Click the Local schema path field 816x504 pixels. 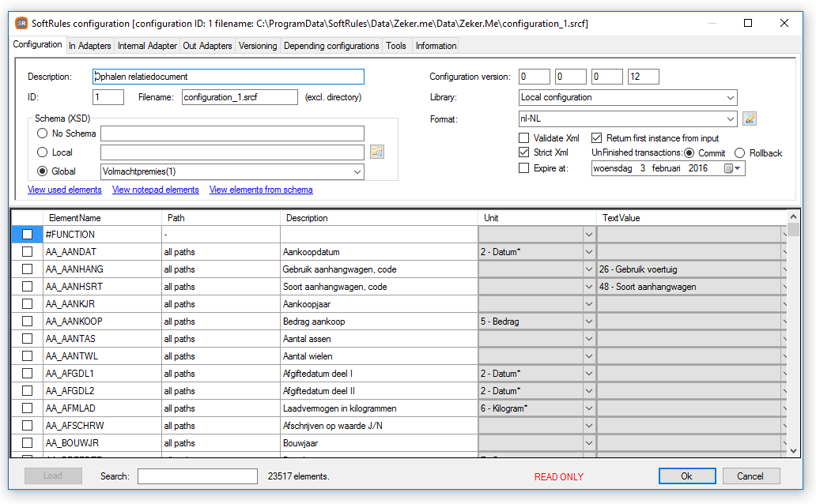(232, 152)
